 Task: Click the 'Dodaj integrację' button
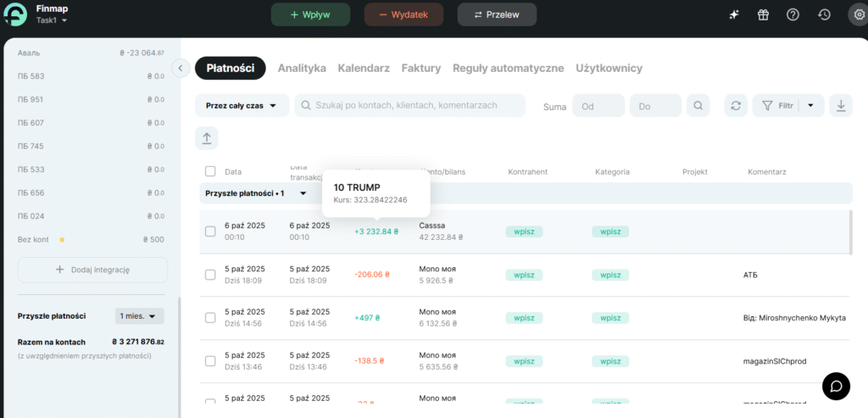[x=92, y=270]
